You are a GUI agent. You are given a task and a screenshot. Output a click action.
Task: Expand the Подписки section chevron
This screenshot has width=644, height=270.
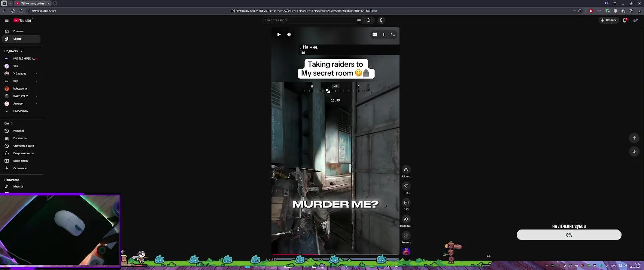click(x=21, y=51)
